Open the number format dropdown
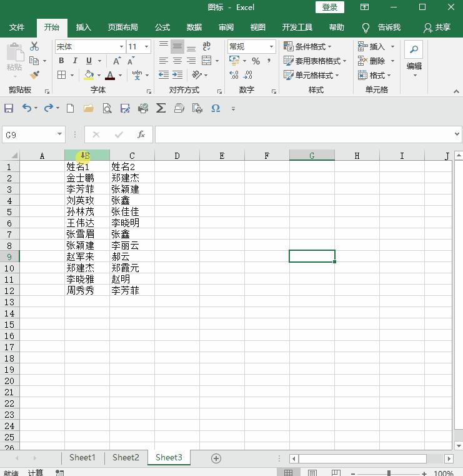463x476 pixels. tap(271, 46)
